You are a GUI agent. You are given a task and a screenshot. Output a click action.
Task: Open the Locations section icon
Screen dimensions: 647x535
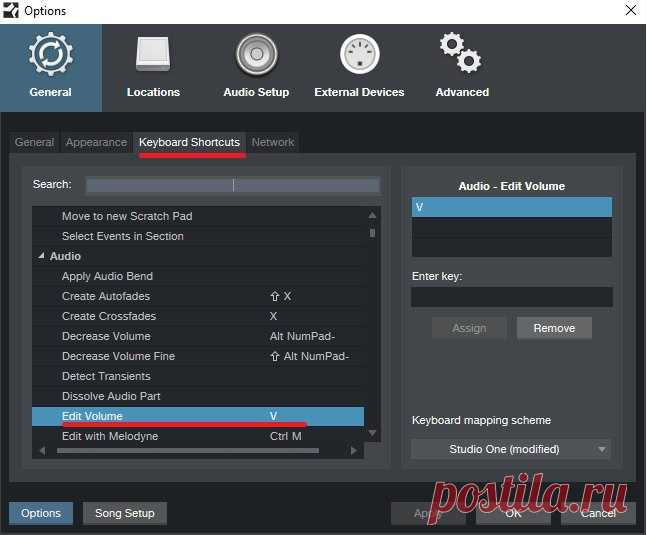coord(153,57)
